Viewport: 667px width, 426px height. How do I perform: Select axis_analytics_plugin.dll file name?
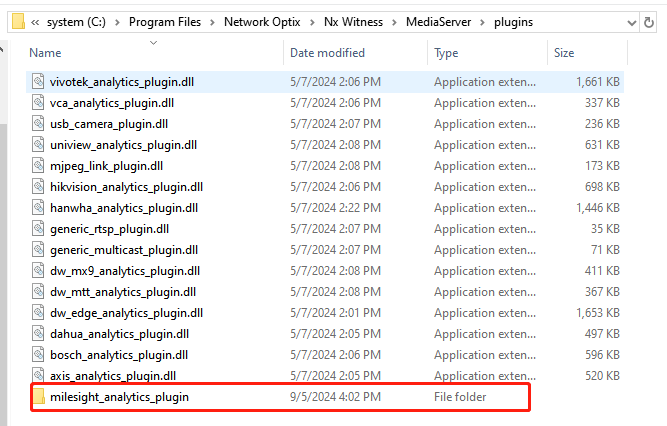coord(113,376)
